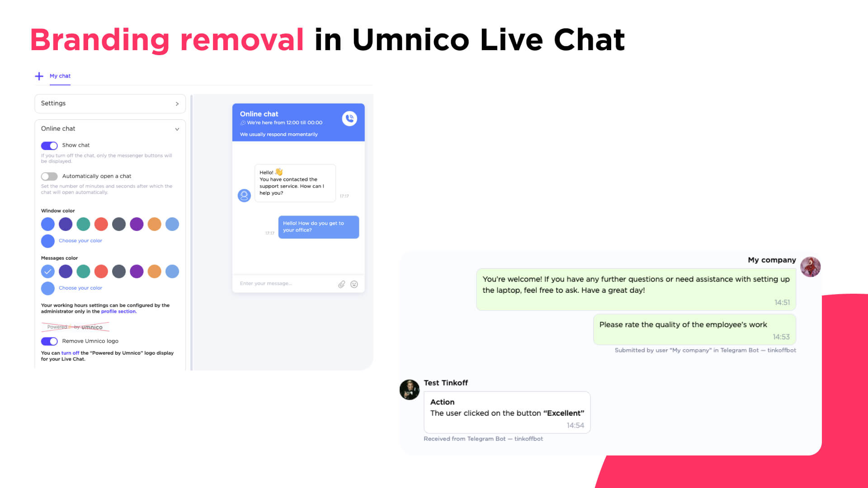Viewport: 868px width, 488px height.
Task: Select the My chat tab
Action: point(60,75)
